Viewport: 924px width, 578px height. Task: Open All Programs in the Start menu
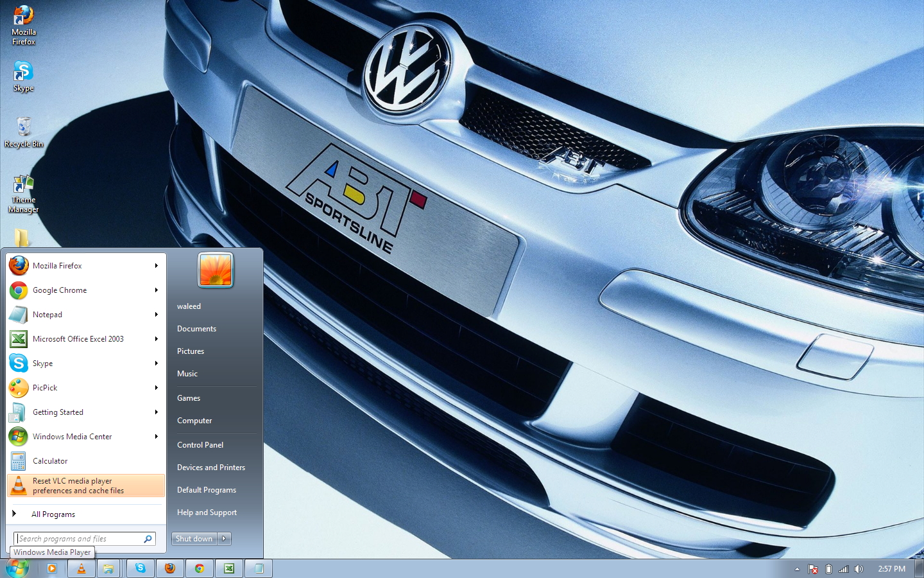[54, 514]
